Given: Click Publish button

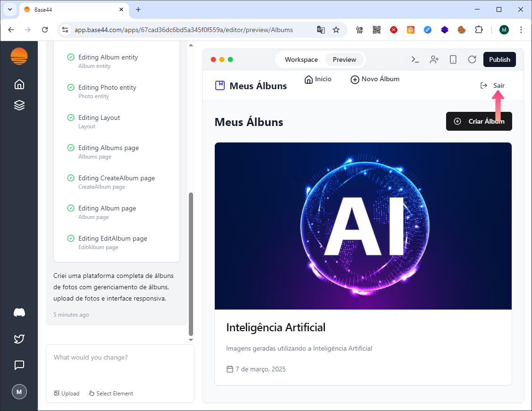Looking at the screenshot, I should [499, 59].
